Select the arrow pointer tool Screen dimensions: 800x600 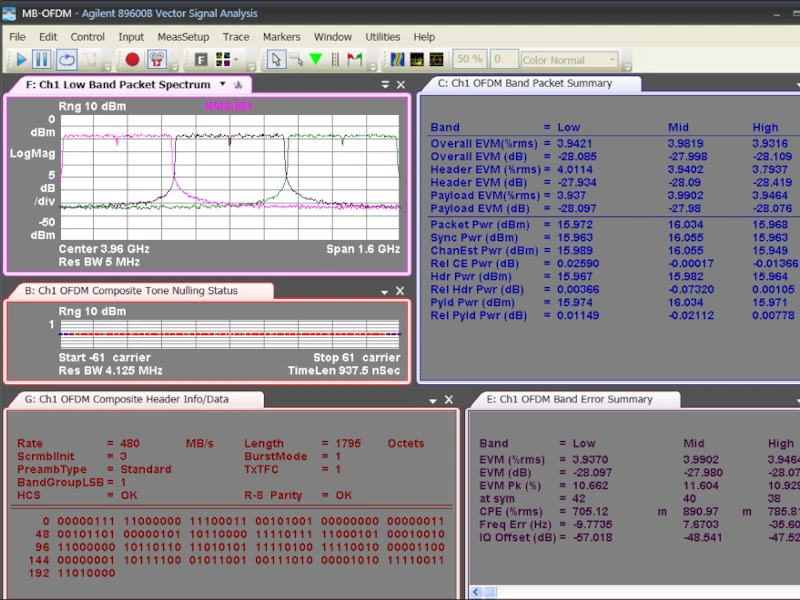277,60
